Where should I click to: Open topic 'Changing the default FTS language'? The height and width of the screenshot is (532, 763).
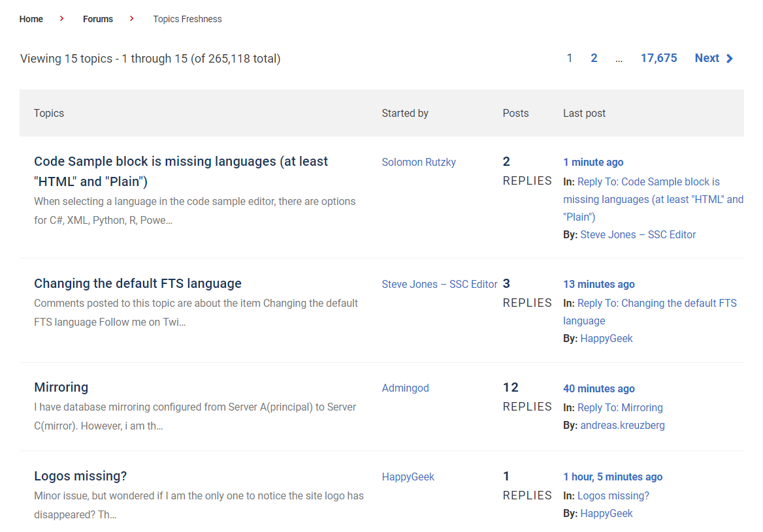[x=138, y=283]
